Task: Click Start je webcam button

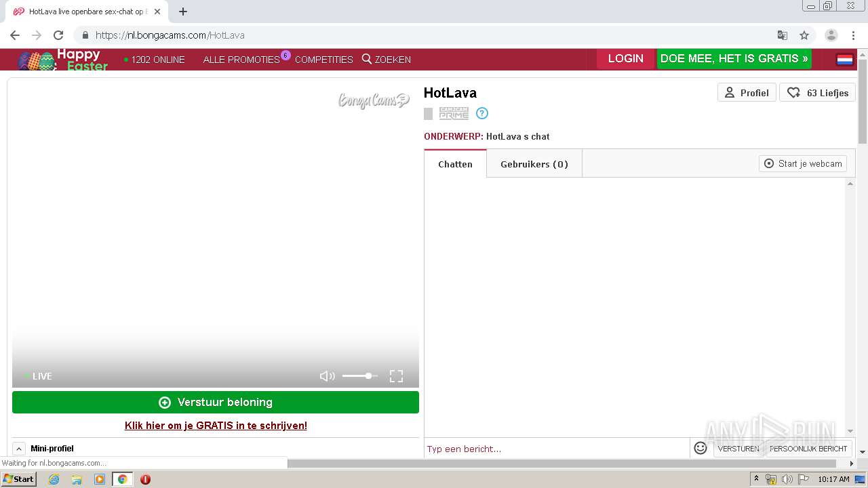Action: (803, 163)
